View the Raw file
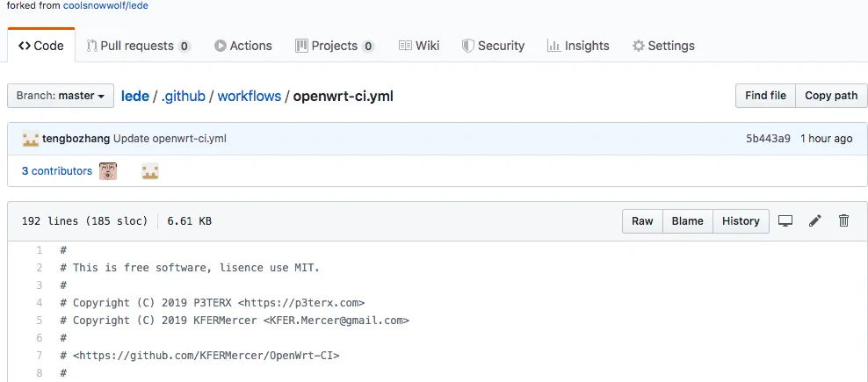 tap(642, 221)
